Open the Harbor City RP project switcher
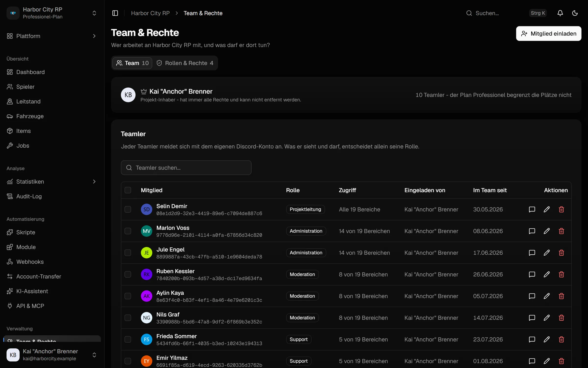Screen dimensions: 588x368 (52, 13)
